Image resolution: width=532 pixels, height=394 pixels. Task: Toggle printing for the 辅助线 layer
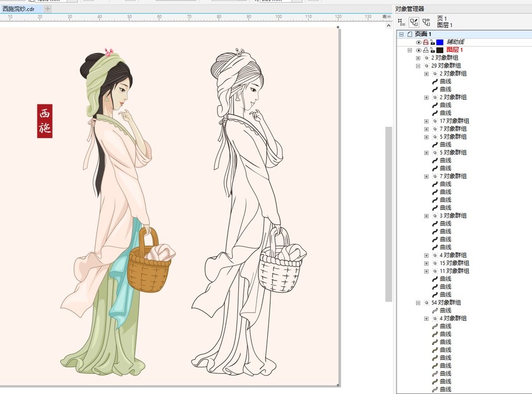click(x=426, y=42)
